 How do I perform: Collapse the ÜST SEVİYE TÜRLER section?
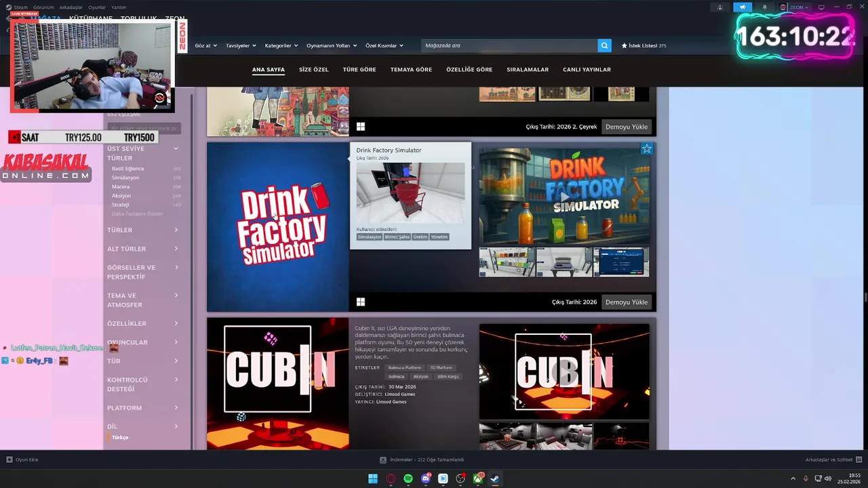click(x=143, y=153)
